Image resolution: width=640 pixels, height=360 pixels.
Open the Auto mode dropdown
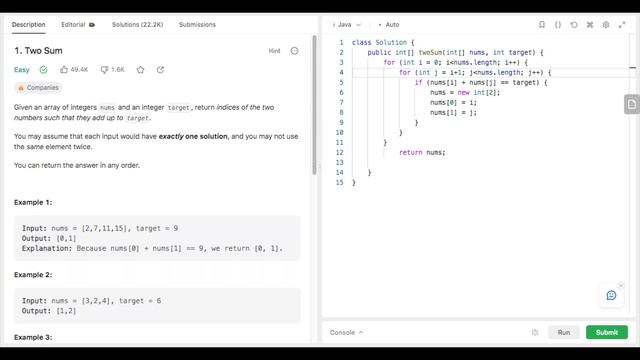click(389, 24)
